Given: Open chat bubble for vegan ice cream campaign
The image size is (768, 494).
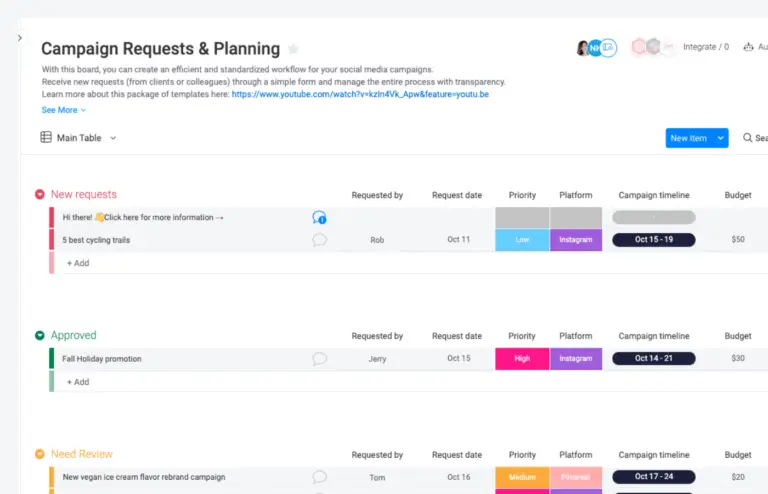Looking at the screenshot, I should (319, 477).
